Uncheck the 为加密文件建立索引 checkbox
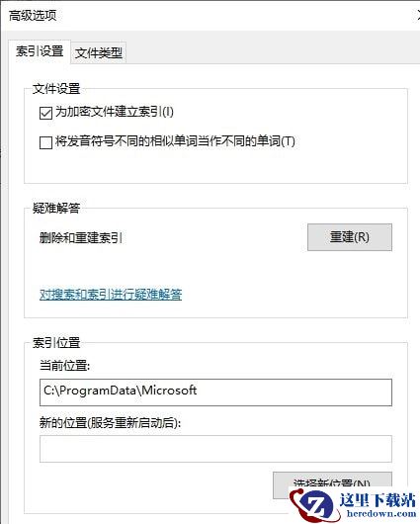420x524 pixels. [x=45, y=113]
